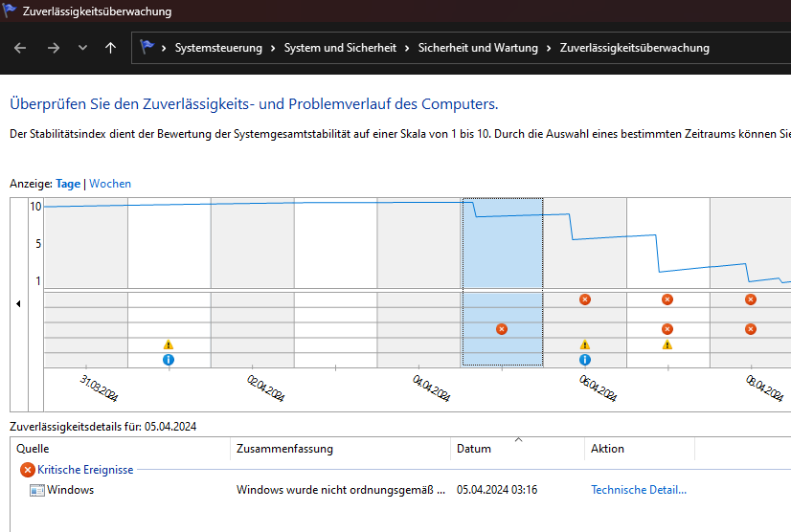The width and height of the screenshot is (791, 532).
Task: Switch the view to Tage
Action: [68, 184]
